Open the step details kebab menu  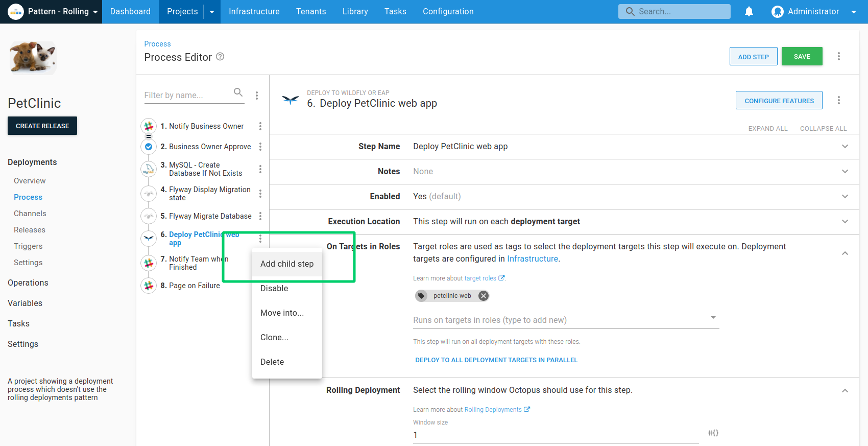point(838,101)
